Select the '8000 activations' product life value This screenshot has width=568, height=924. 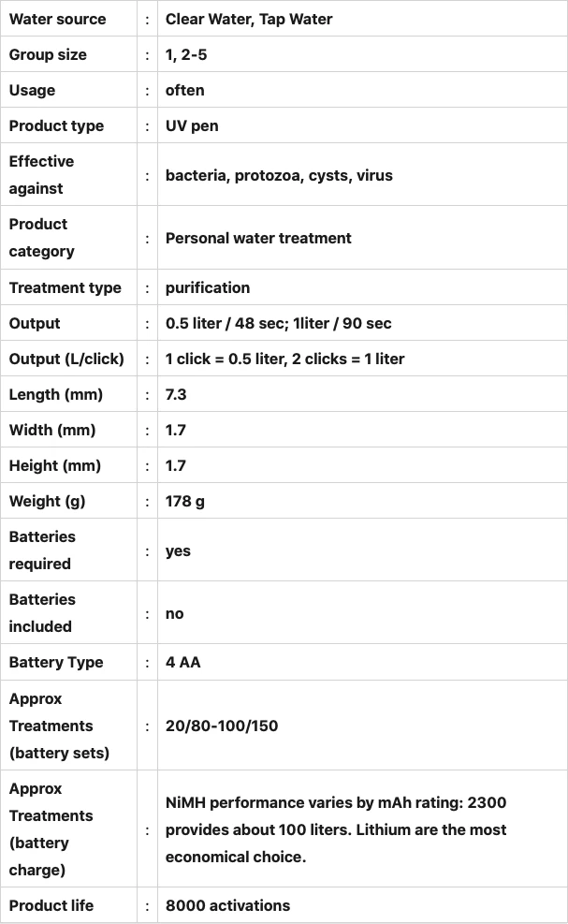pos(227,905)
